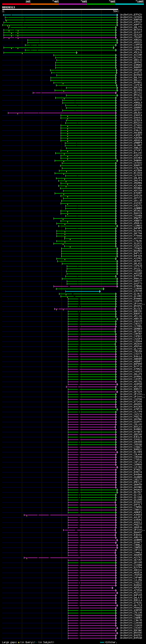Click the purple alignment bar for C5XOM7
Viewport: 146px width, 644px height.
[x=60, y=37]
